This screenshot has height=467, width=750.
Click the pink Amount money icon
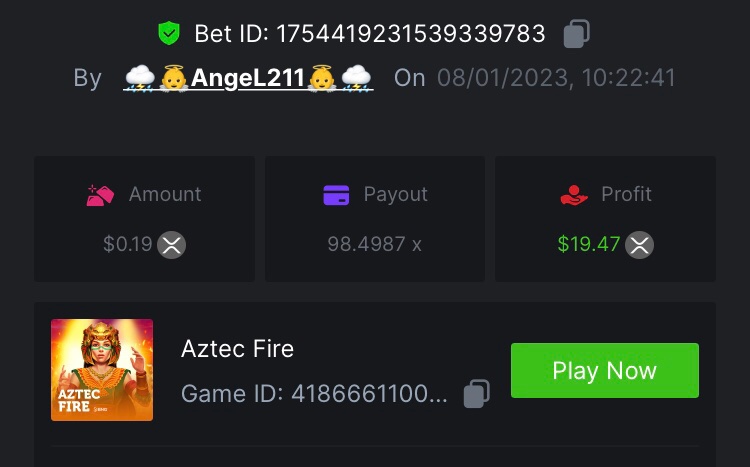click(x=101, y=195)
